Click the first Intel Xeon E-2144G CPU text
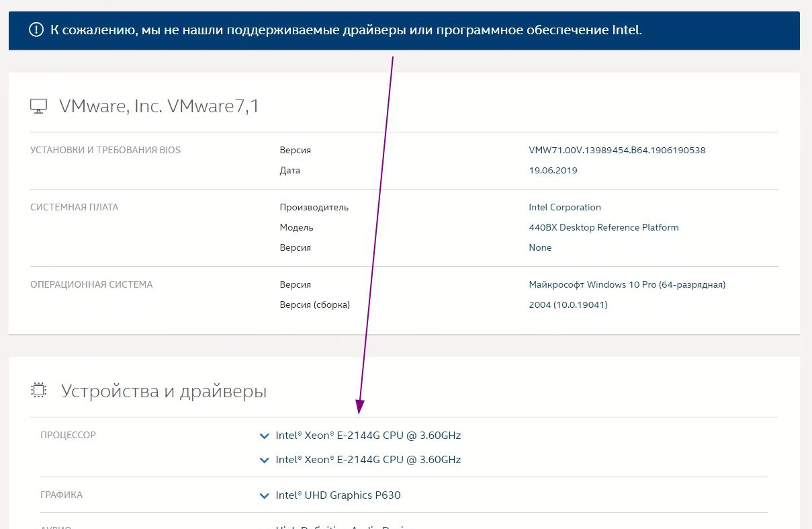Image resolution: width=812 pixels, height=529 pixels. coord(368,436)
